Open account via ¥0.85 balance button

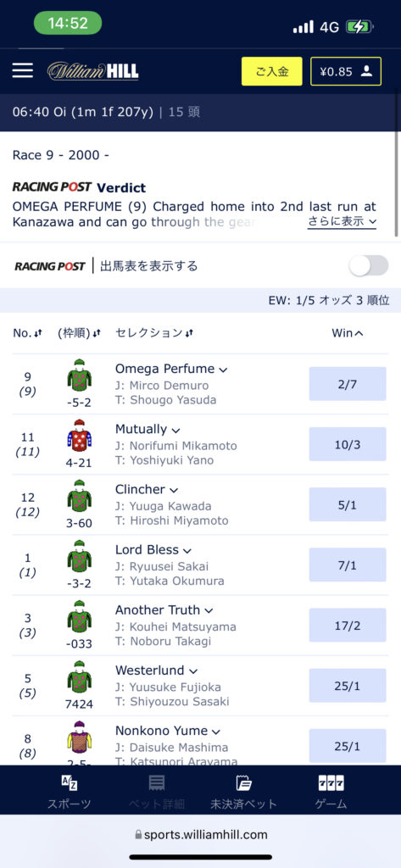click(346, 71)
